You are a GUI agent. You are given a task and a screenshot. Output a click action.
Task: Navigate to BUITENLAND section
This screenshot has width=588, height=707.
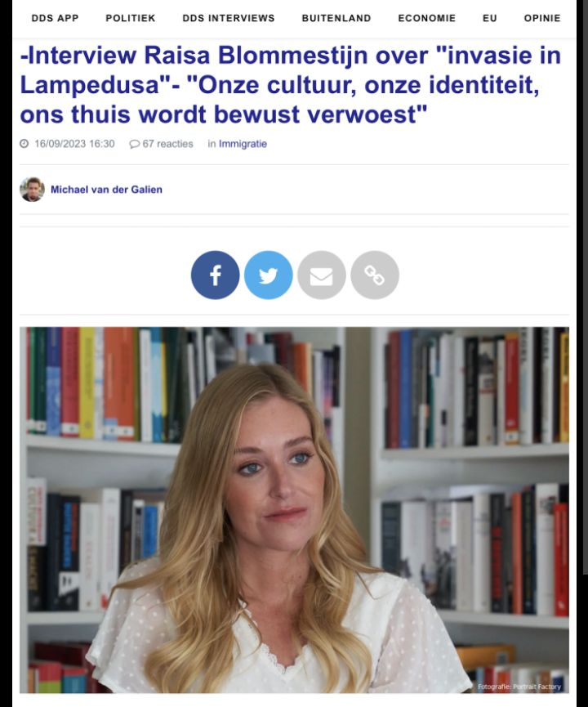(x=336, y=18)
